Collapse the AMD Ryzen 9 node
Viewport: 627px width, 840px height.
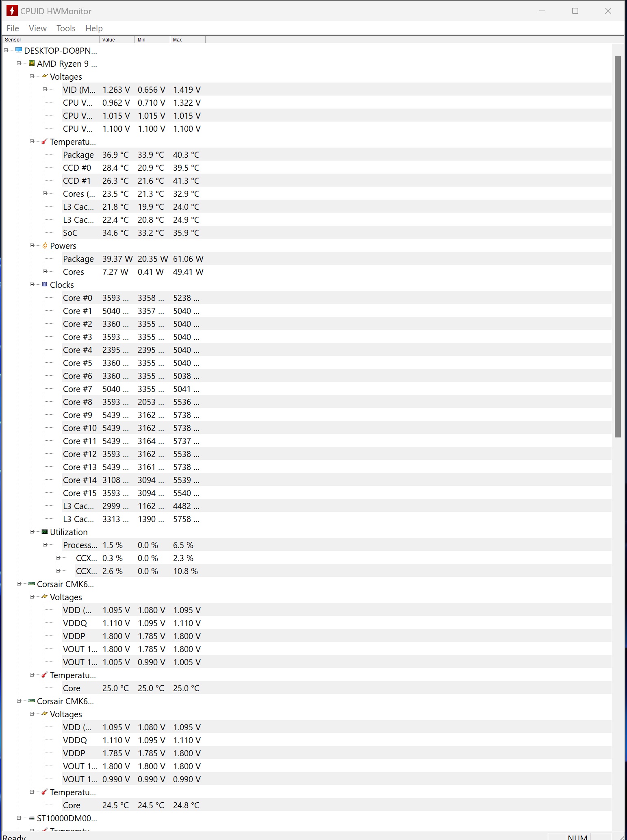[x=19, y=63]
